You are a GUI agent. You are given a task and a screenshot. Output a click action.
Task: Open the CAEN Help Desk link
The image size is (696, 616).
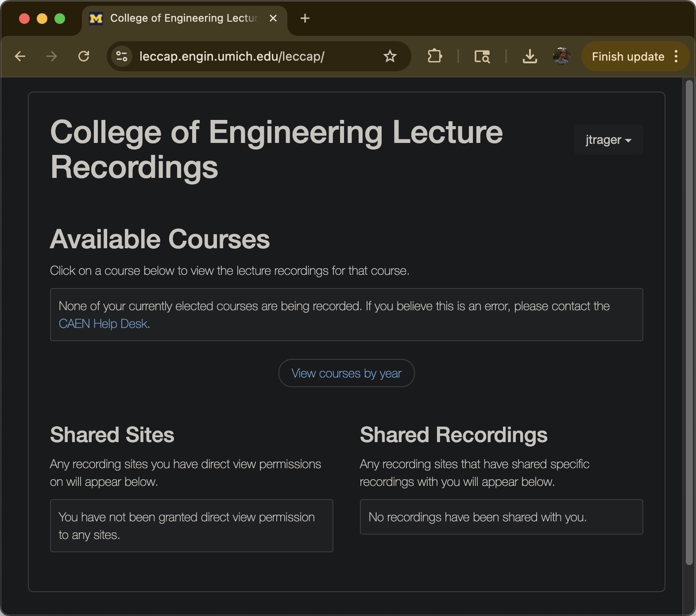click(103, 324)
